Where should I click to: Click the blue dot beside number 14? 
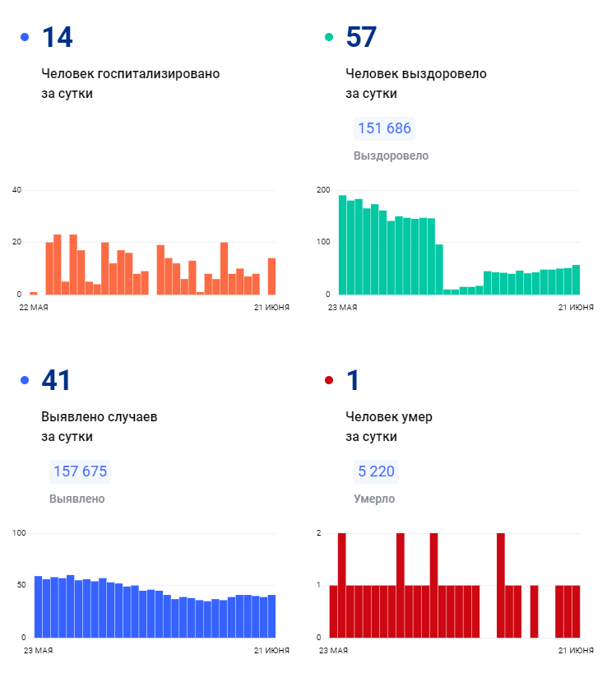click(x=25, y=37)
